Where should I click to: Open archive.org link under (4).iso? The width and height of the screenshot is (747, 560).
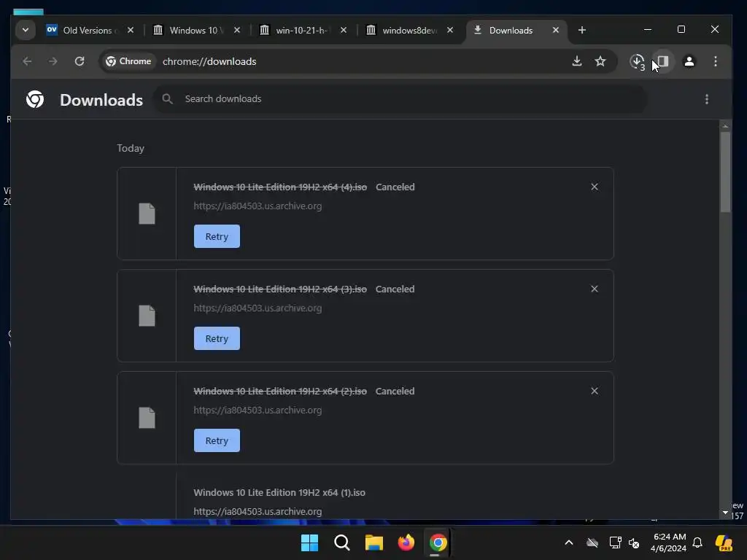[x=258, y=206]
